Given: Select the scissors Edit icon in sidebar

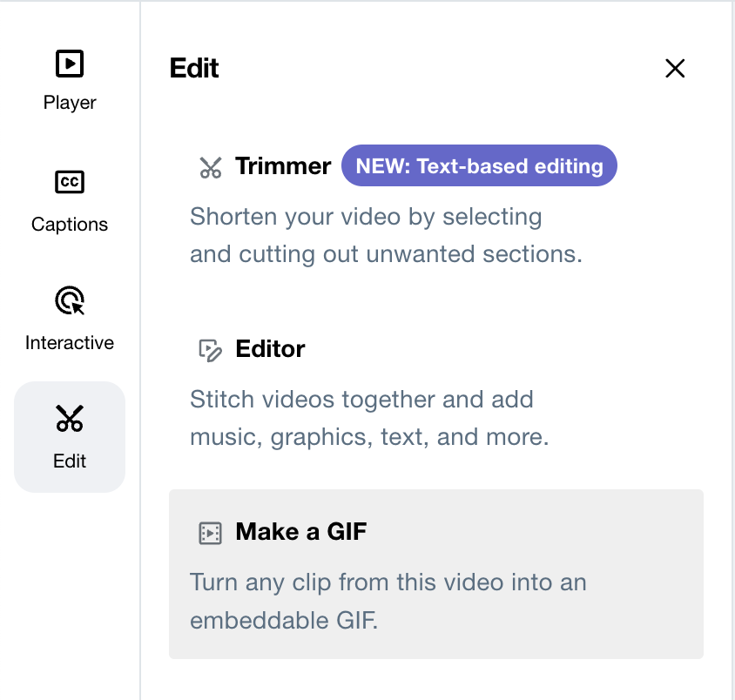Looking at the screenshot, I should [69, 419].
